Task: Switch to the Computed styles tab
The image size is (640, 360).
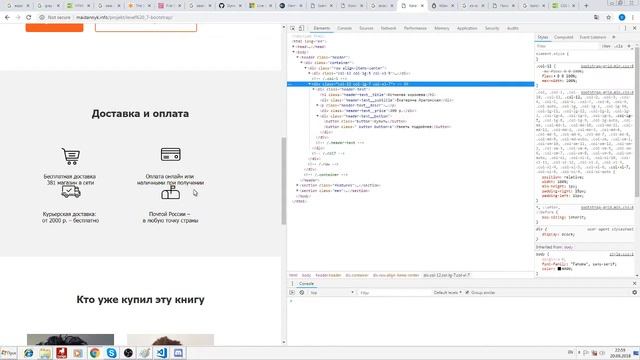Action: click(564, 37)
